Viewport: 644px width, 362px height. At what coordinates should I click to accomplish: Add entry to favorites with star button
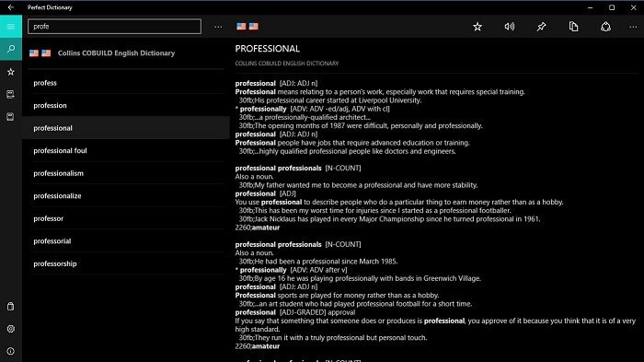pyautogui.click(x=477, y=27)
